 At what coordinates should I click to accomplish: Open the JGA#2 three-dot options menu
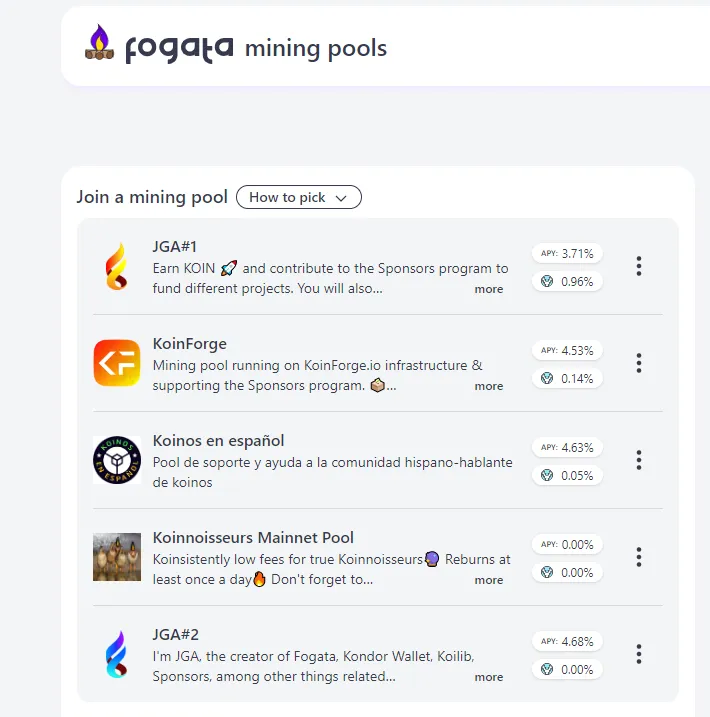[639, 654]
